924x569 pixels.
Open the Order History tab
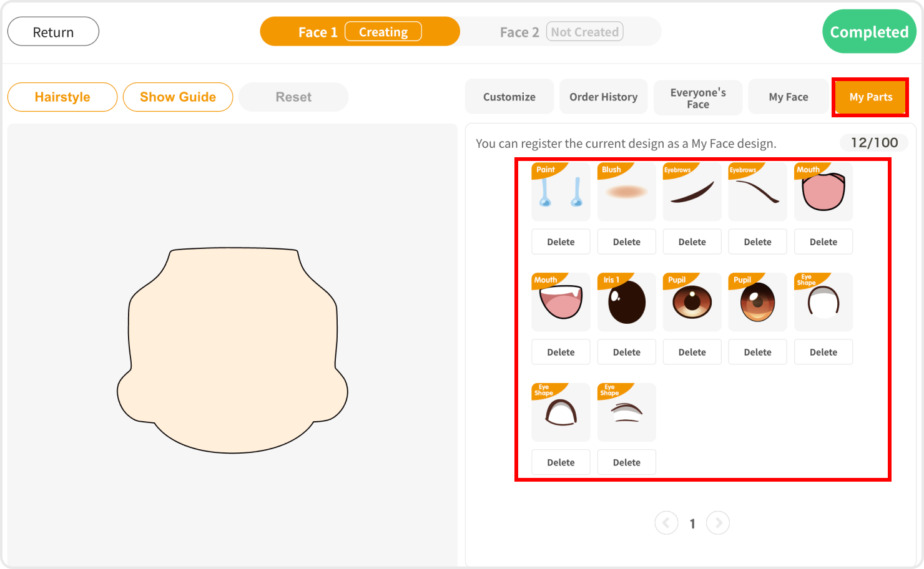pos(603,97)
